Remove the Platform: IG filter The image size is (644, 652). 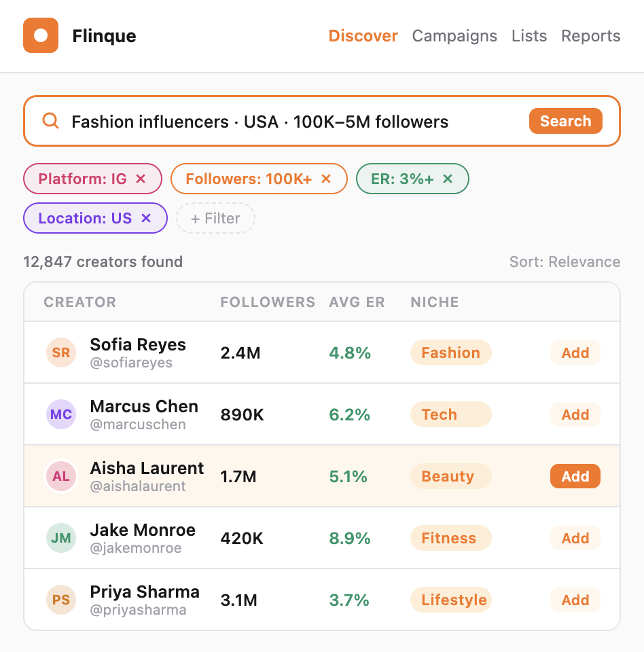click(141, 179)
